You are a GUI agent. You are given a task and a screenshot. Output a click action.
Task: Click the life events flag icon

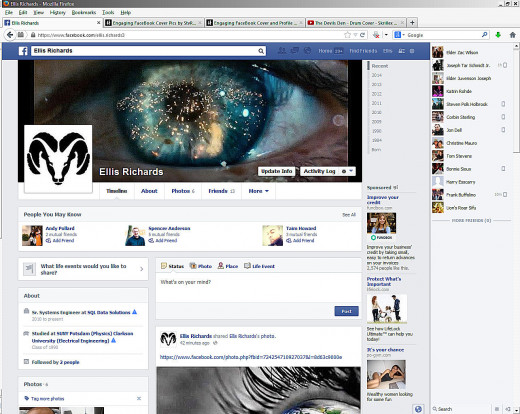pos(29,269)
